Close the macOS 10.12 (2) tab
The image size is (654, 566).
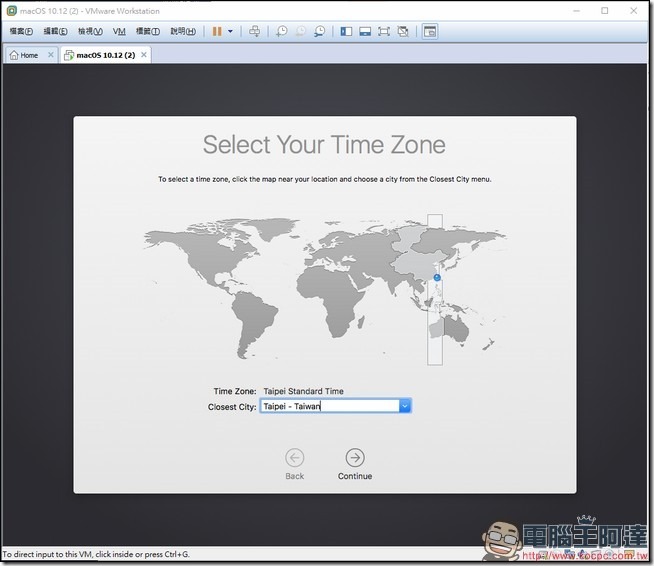click(143, 55)
